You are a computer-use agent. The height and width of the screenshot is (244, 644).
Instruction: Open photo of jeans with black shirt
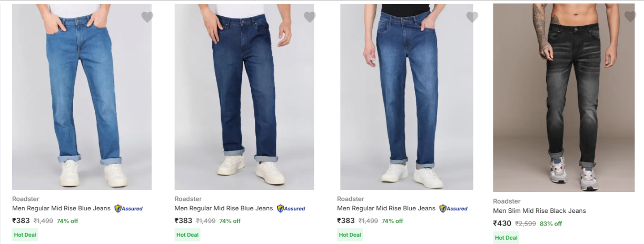coord(406,97)
